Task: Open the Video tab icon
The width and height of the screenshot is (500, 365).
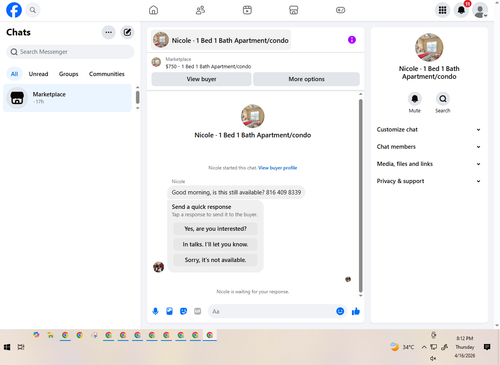Action: point(247,10)
